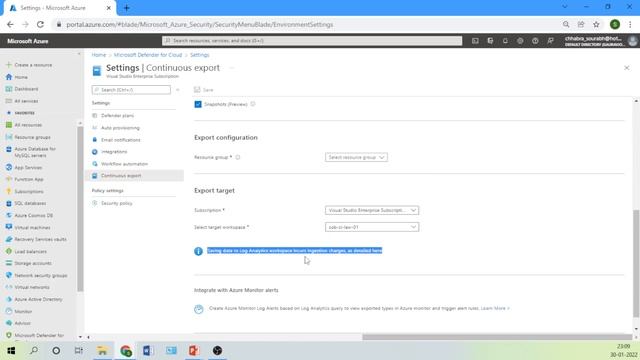Open Storage accounts in the sidebar
The height and width of the screenshot is (360, 640).
(x=33, y=263)
